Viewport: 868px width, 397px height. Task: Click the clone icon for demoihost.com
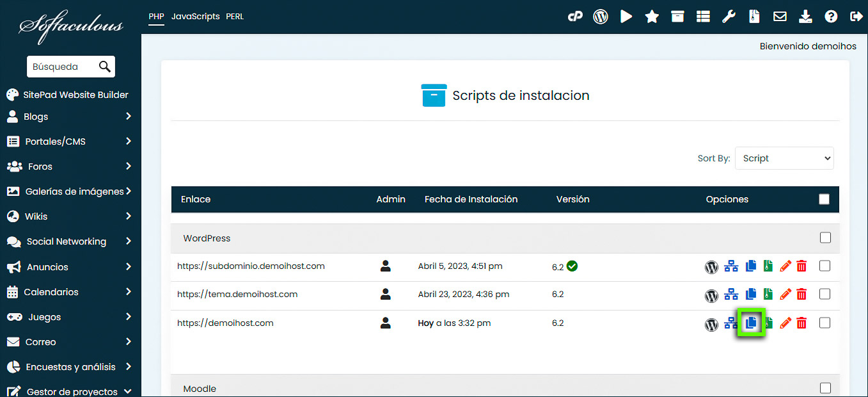(x=752, y=323)
